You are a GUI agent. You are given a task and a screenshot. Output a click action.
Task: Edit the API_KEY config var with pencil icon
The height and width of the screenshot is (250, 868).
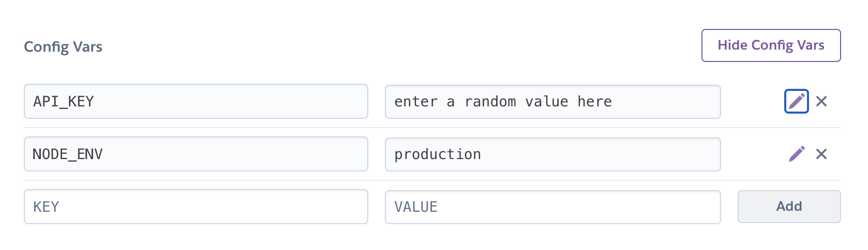coord(797,101)
